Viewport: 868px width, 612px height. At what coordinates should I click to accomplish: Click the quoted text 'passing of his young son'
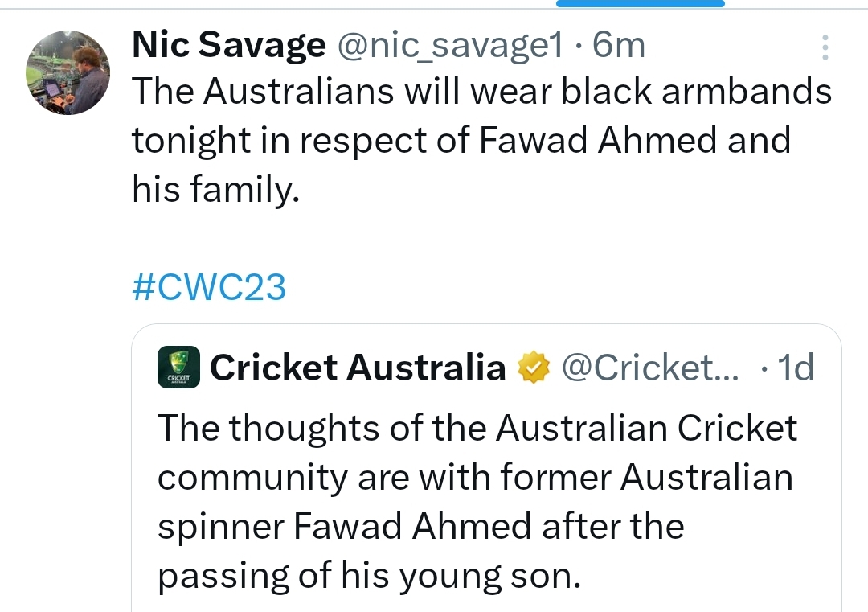point(369,576)
